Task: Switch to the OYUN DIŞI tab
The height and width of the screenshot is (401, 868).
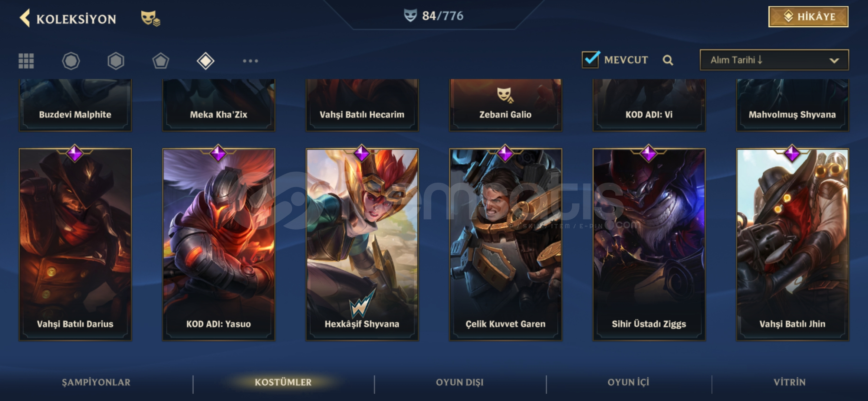Action: coord(460,382)
